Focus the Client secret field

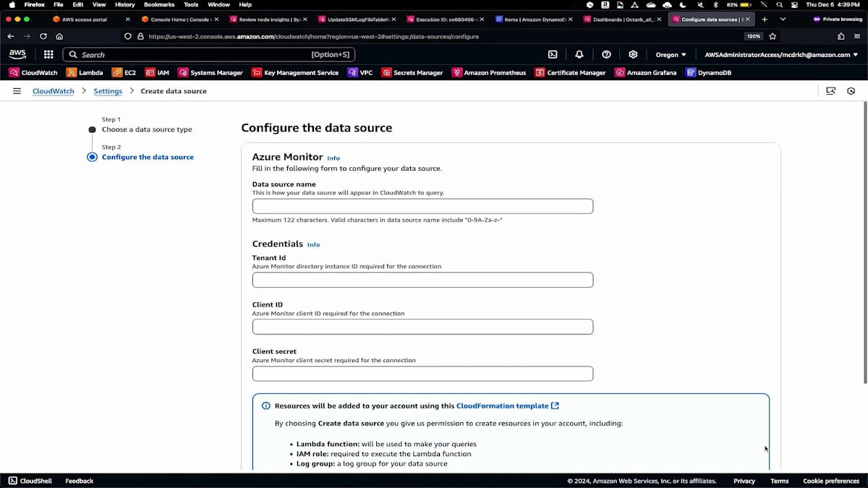pyautogui.click(x=422, y=374)
